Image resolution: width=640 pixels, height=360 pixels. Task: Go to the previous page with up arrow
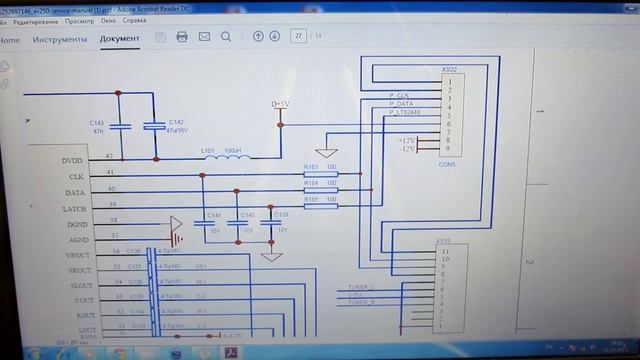(x=258, y=36)
